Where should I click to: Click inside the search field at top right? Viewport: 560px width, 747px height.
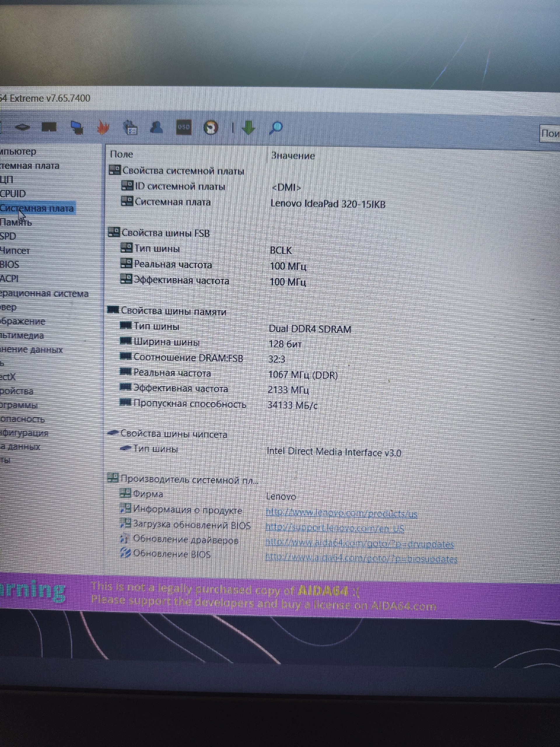coord(549,134)
